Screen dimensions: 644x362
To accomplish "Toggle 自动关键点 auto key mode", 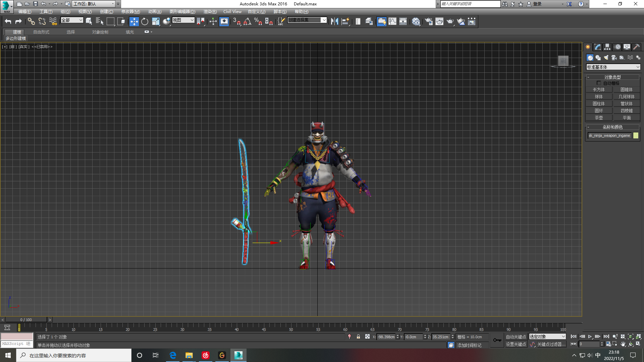I will 516,337.
